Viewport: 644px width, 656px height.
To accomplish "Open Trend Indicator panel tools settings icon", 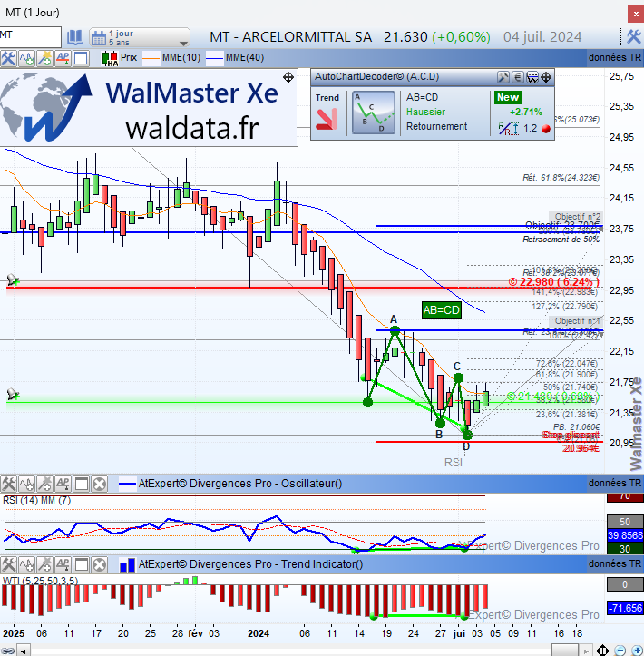I will [x=8, y=564].
